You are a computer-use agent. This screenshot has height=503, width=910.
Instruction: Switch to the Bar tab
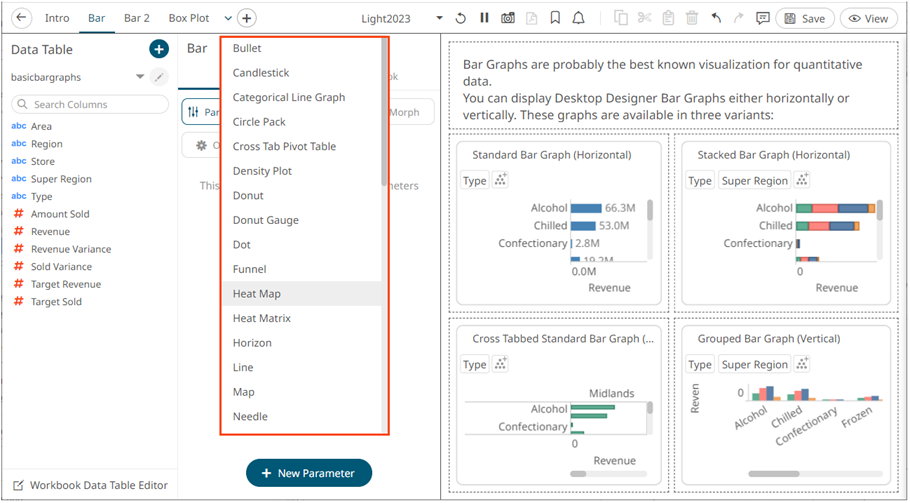96,18
